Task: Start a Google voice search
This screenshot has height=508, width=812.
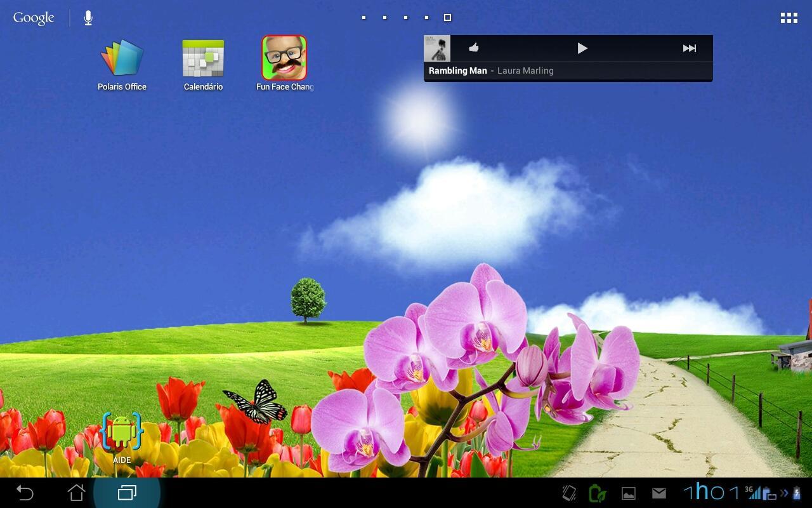Action: coord(88,17)
